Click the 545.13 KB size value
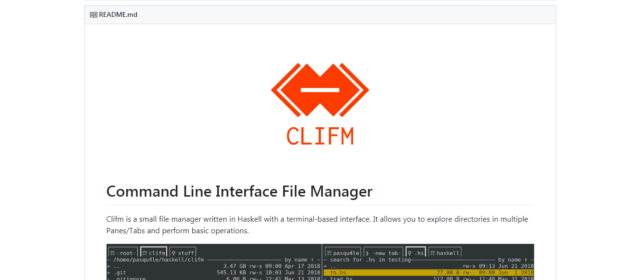This screenshot has width=644, height=280. (x=231, y=272)
